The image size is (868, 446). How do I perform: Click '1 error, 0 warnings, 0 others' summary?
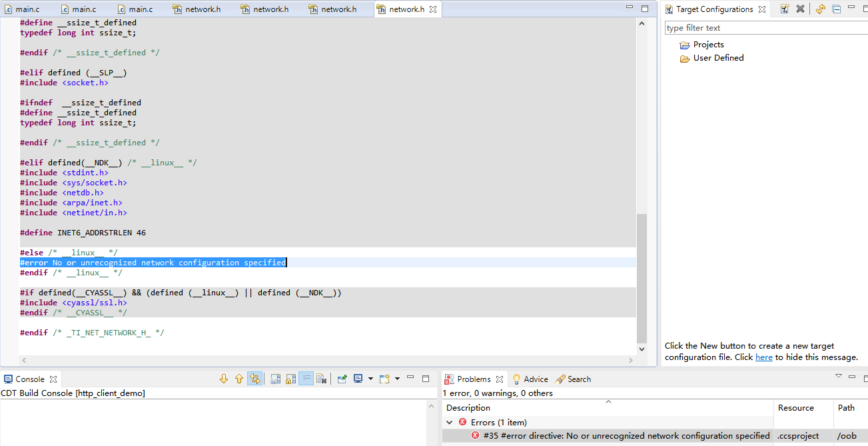(x=498, y=393)
